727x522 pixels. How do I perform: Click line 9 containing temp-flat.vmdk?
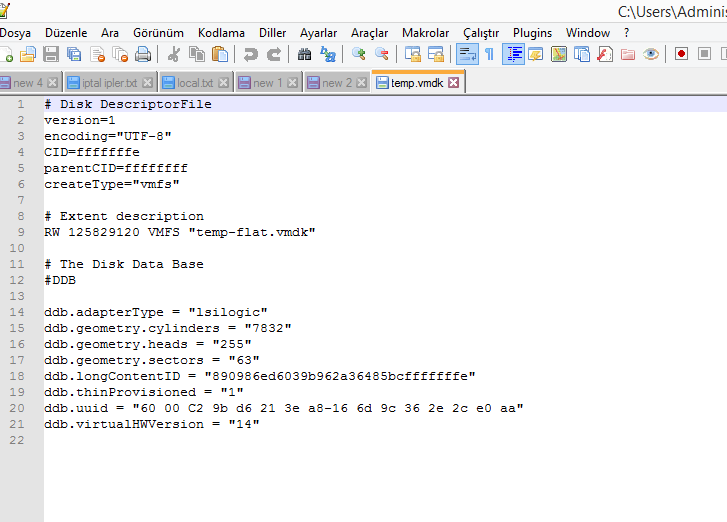[180, 232]
